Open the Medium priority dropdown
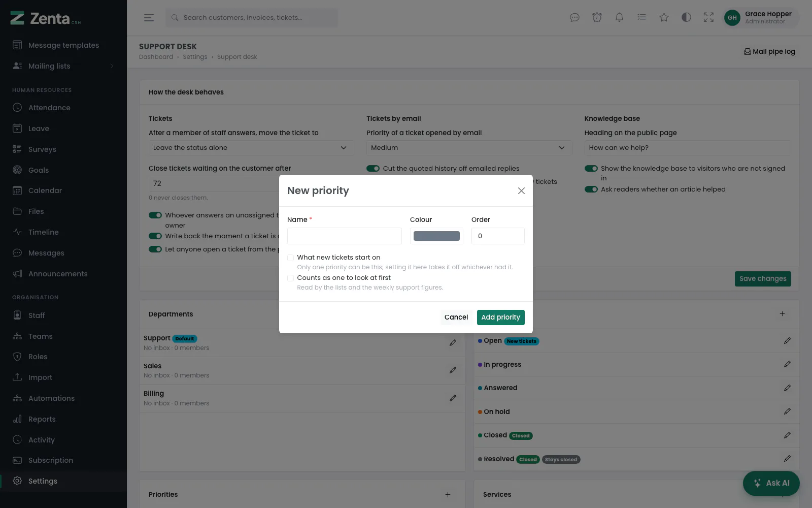Viewport: 812px width, 508px height. tap(469, 148)
